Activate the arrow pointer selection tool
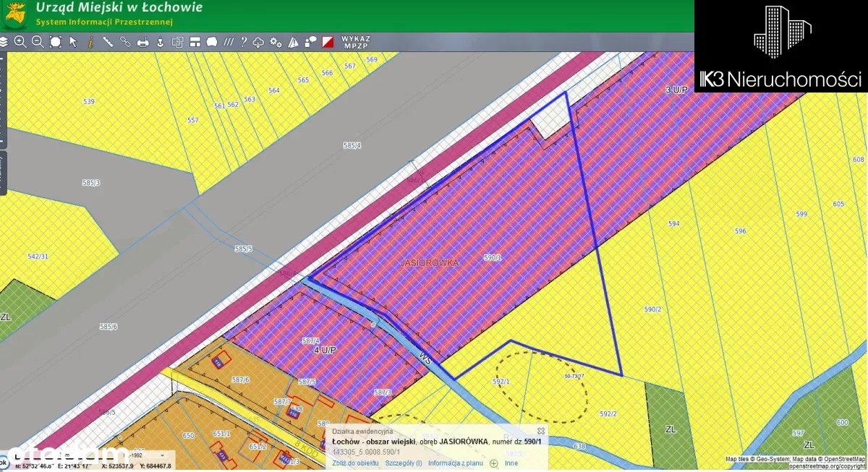 73,42
